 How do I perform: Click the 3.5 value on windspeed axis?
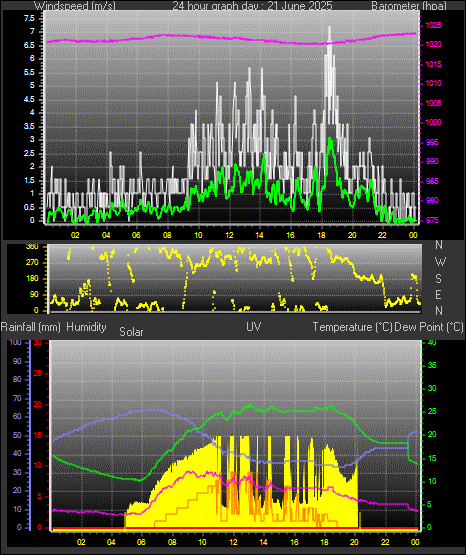pyautogui.click(x=29, y=126)
